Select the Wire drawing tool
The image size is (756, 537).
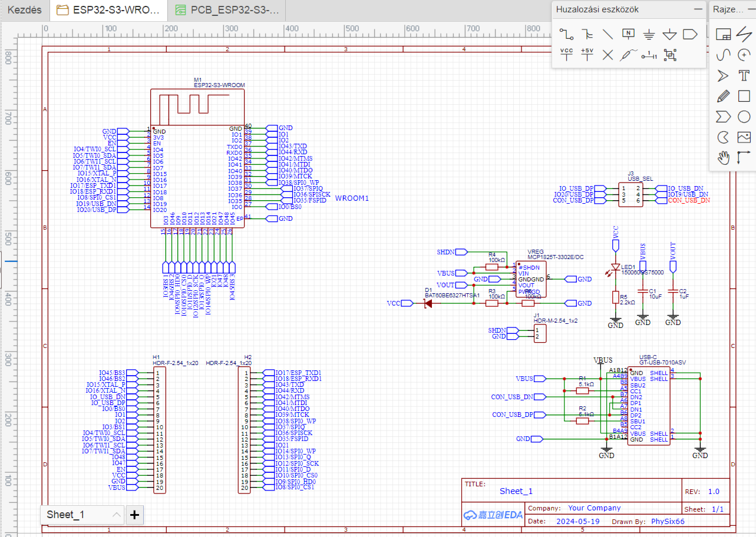click(x=566, y=34)
